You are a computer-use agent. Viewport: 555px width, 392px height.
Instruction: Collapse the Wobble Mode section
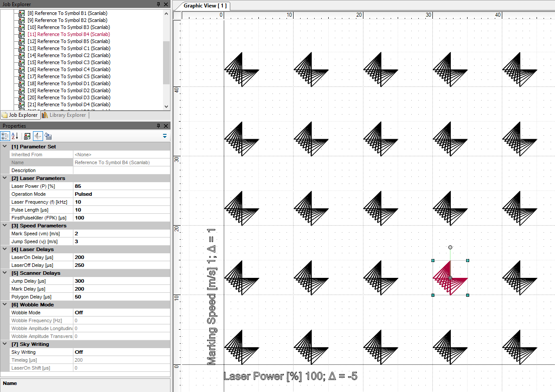pyautogui.click(x=5, y=305)
